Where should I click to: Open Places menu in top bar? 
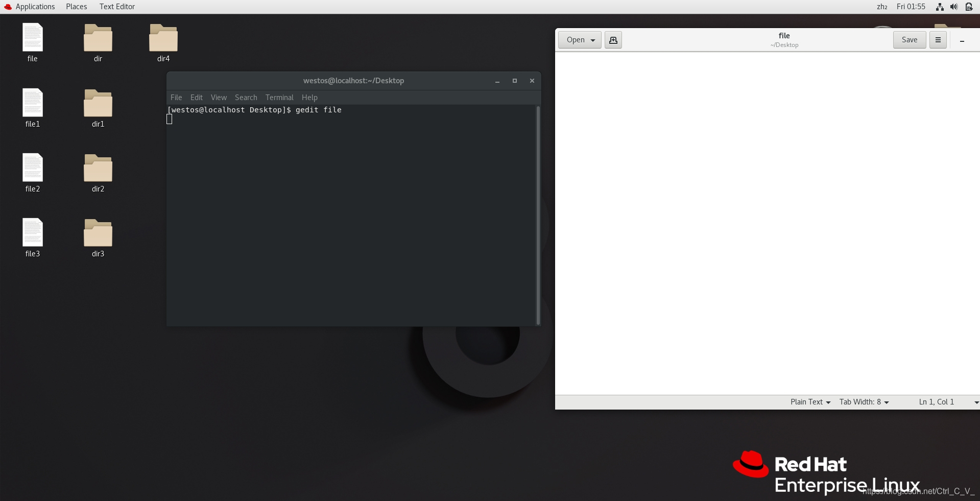(x=77, y=7)
